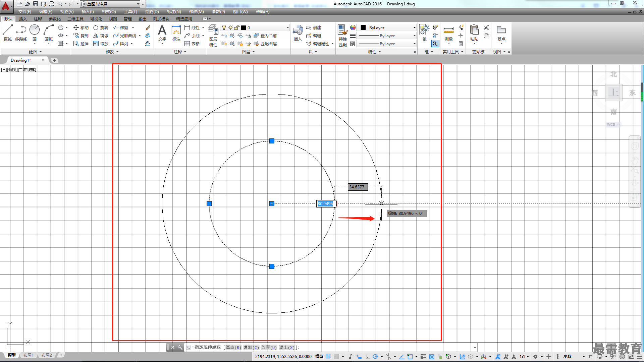Open the 文件(F) menu
Viewport: 644px width, 362px height.
coord(24,11)
